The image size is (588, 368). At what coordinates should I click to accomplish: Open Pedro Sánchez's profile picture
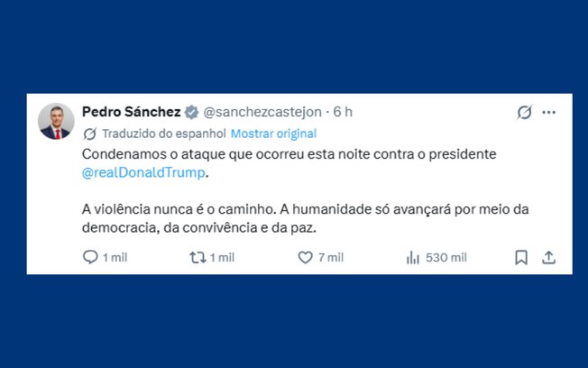click(56, 121)
